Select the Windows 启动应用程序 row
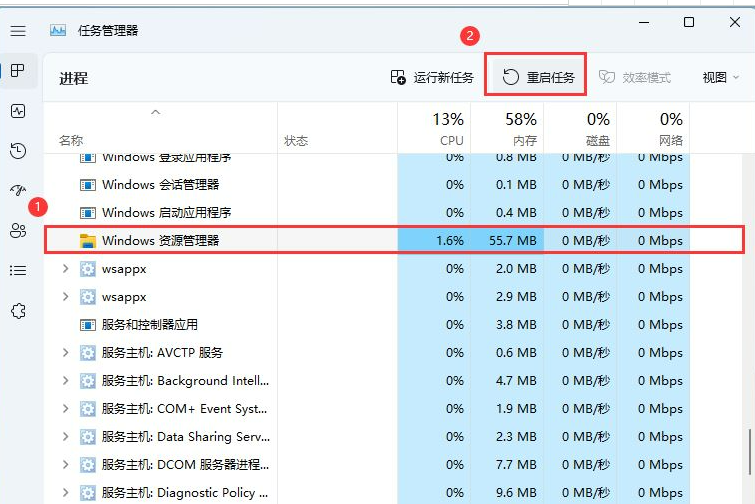755x504 pixels. (x=367, y=213)
